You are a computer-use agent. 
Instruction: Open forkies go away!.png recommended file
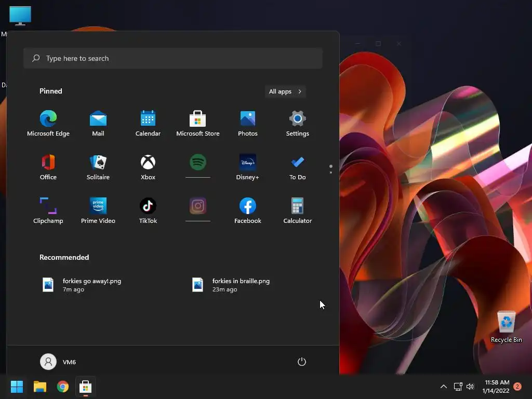click(x=82, y=285)
